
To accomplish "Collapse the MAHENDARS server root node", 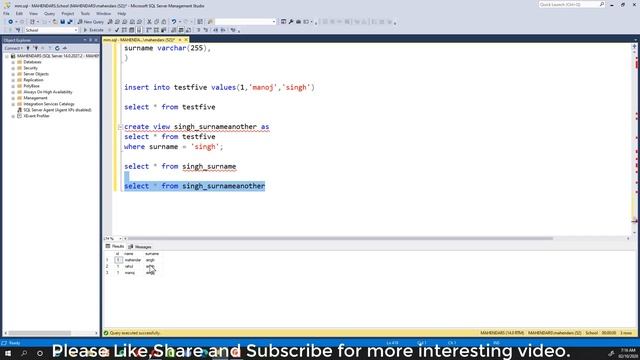I will click(x=7, y=56).
